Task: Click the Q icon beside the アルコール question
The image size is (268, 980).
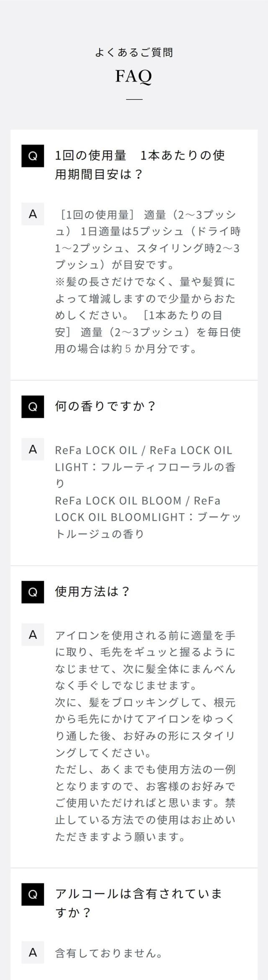Action: point(33,895)
